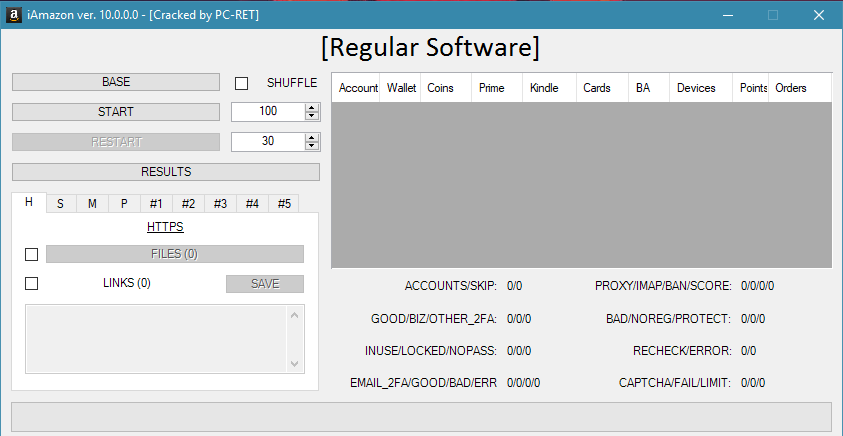Decrease the 30 value with down arrow

(x=311, y=146)
